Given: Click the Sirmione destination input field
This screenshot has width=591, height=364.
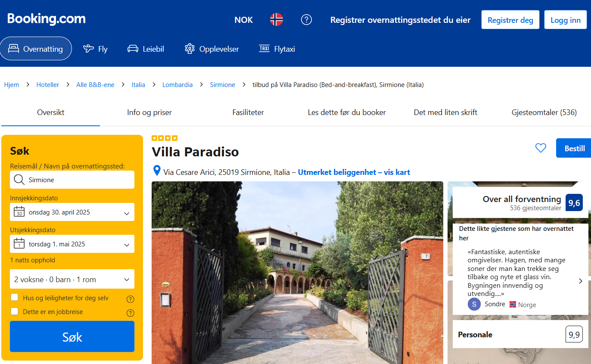Looking at the screenshot, I should 72,180.
